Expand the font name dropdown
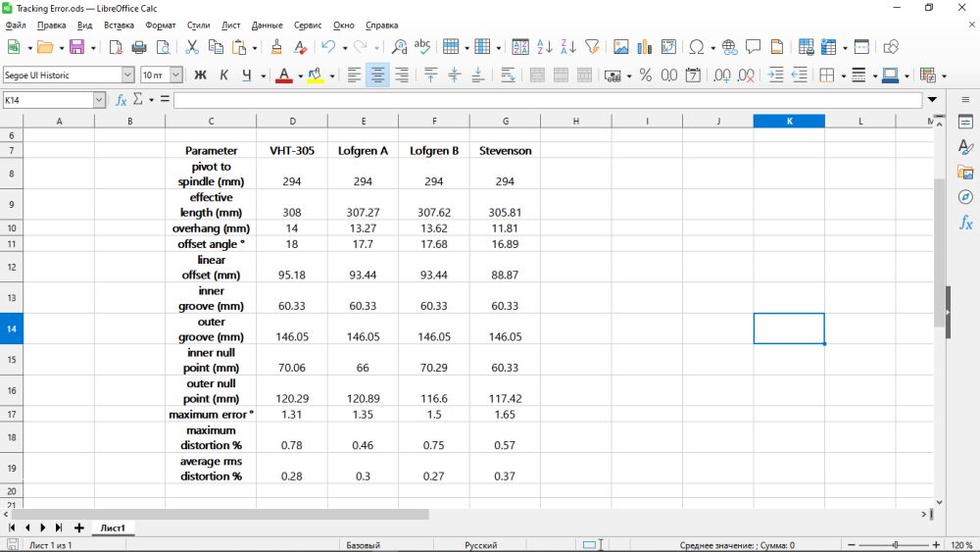Image resolution: width=980 pixels, height=552 pixels. click(x=127, y=75)
